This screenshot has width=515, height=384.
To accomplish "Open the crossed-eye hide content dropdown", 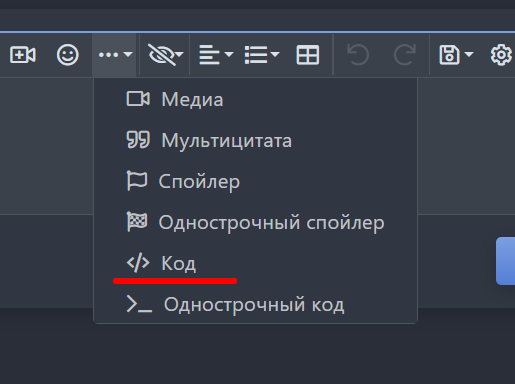I will click(165, 55).
